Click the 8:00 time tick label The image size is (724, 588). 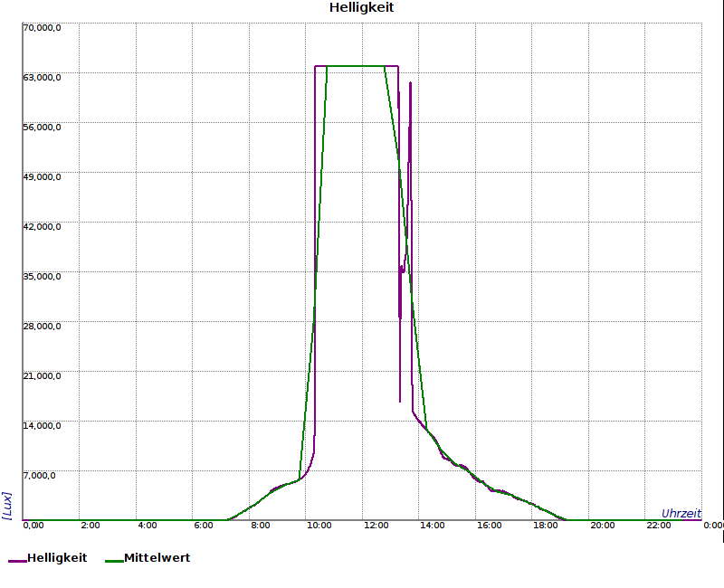coord(261,526)
